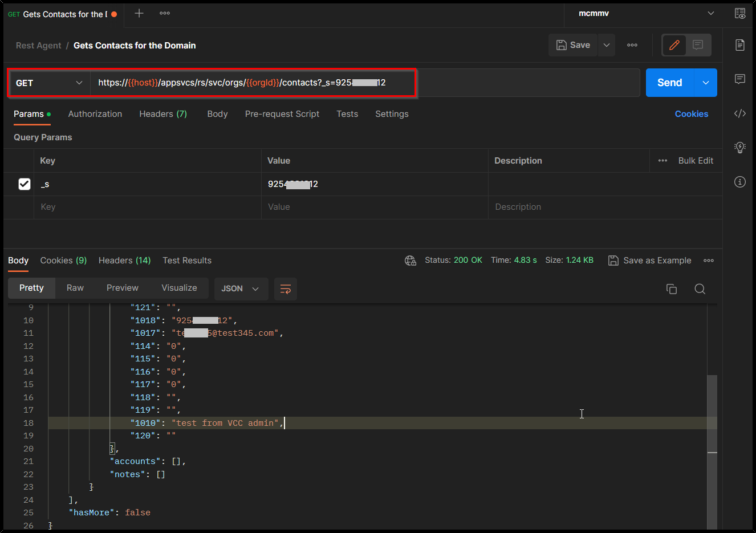Image resolution: width=756 pixels, height=533 pixels.
Task: Click the Size: 1.24 KB indicator
Action: (569, 260)
